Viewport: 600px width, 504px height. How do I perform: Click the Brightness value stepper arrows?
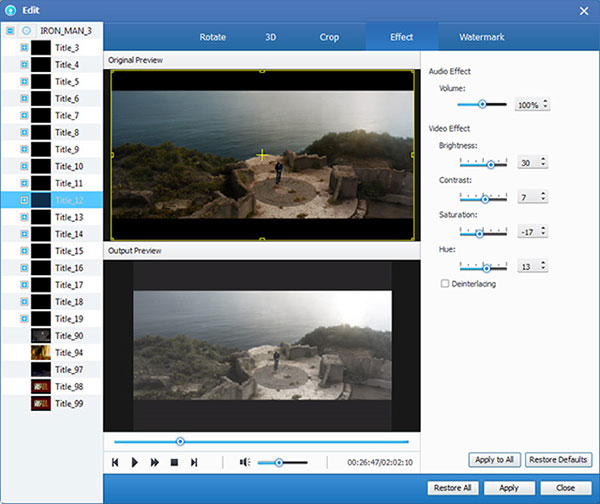coord(543,161)
